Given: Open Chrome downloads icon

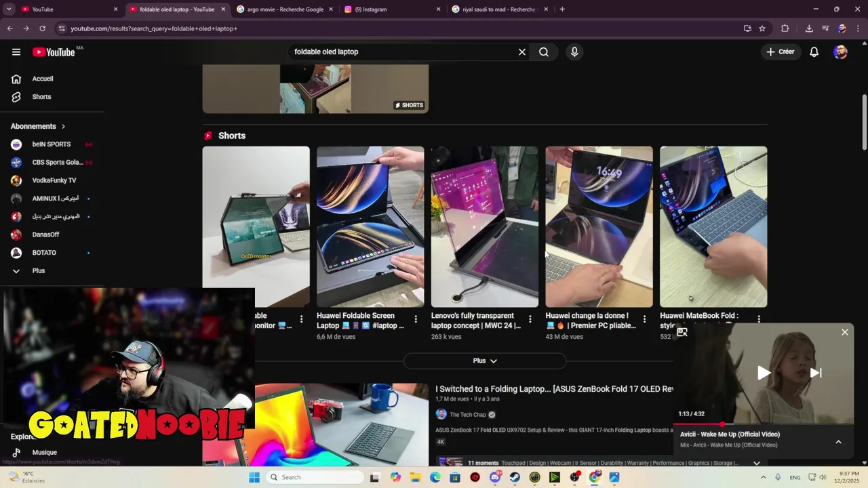Looking at the screenshot, I should click(809, 28).
